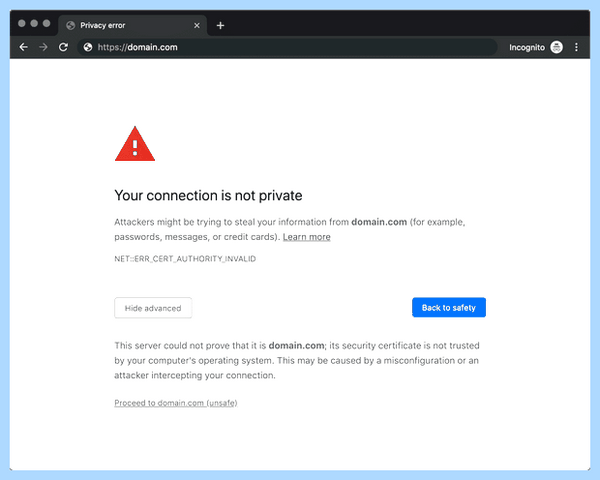
Task: Open Chrome three-dot menu
Action: pyautogui.click(x=576, y=47)
